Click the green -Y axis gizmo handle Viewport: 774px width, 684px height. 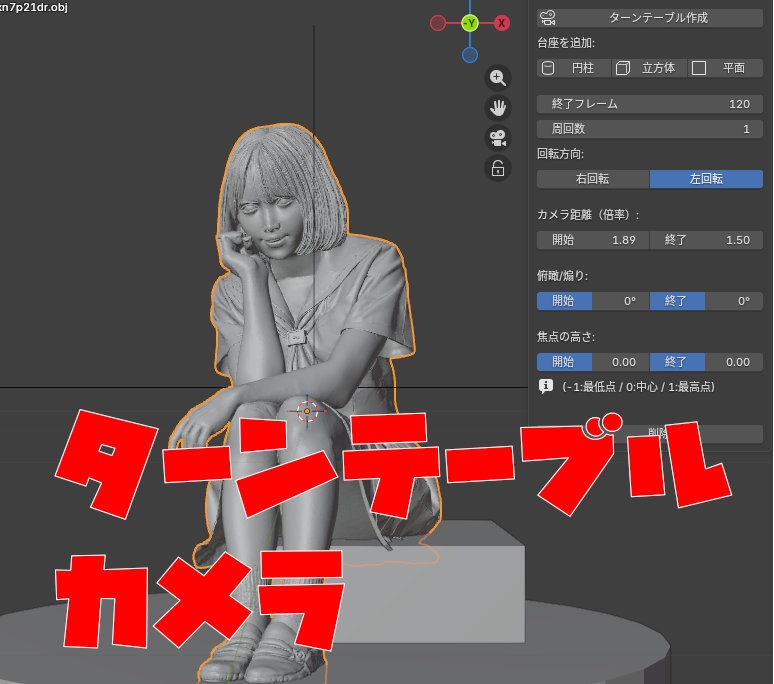[470, 23]
